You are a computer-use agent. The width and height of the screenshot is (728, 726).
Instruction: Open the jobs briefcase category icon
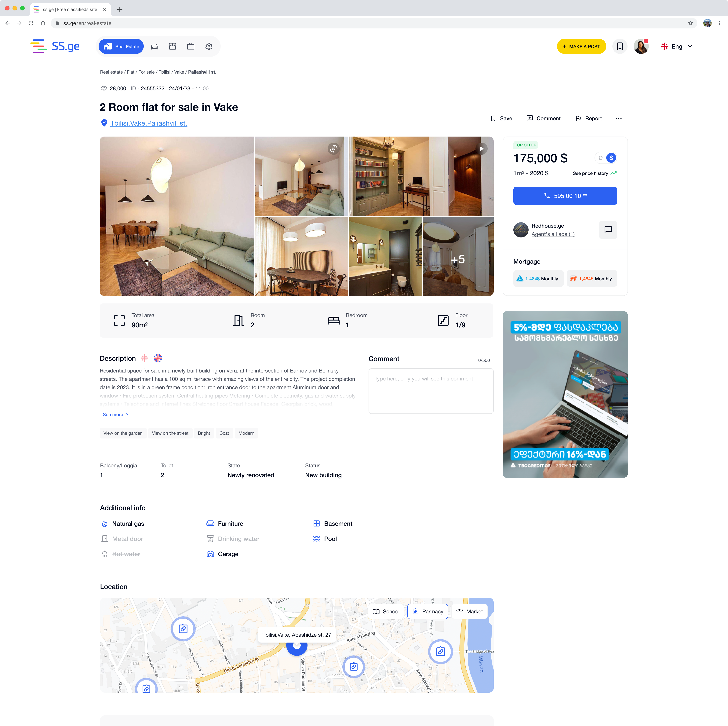(191, 46)
